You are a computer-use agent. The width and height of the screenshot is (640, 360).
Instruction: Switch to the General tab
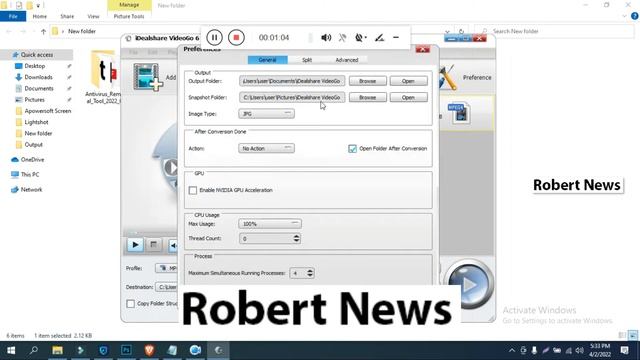(x=267, y=60)
